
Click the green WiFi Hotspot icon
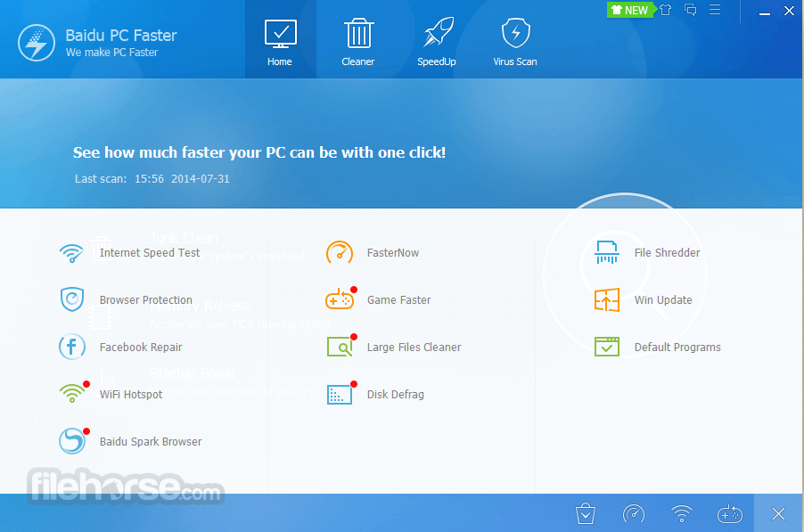72,394
